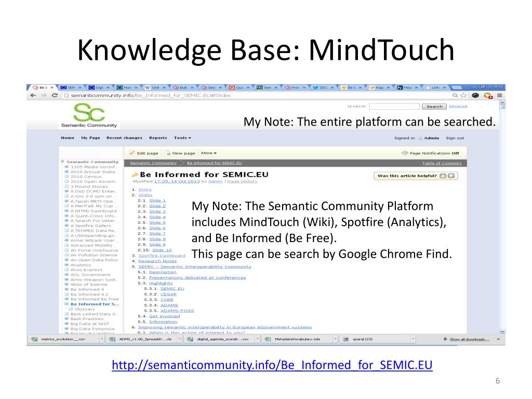The height and width of the screenshot is (399, 532).
Task: Click the page scrollbar down arrow
Action: [502, 331]
